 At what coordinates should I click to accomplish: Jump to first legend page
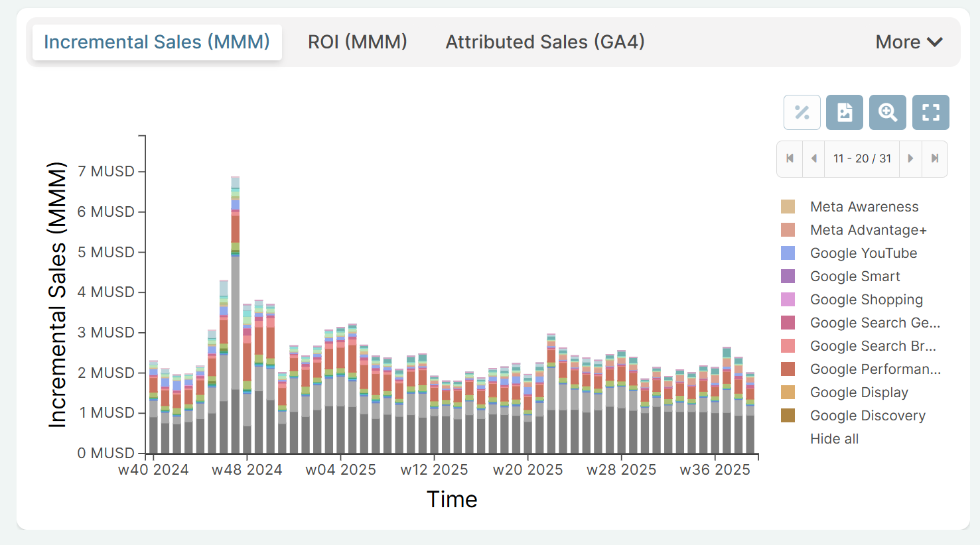pyautogui.click(x=790, y=158)
